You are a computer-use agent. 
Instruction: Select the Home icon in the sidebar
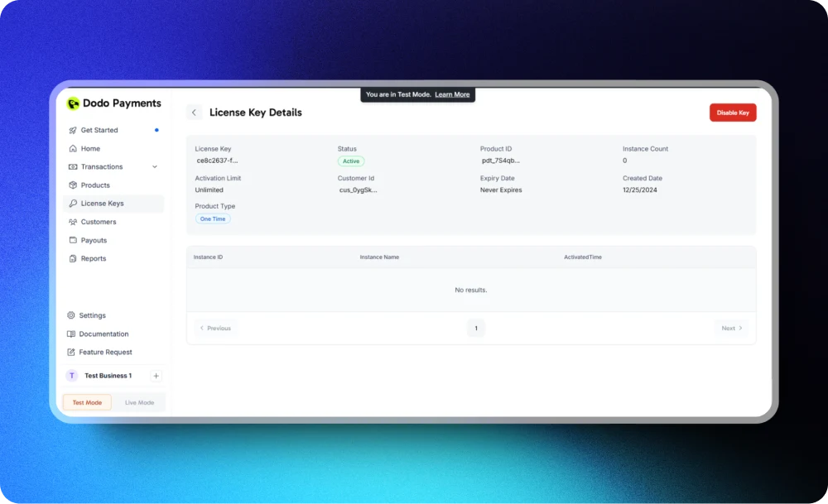click(72, 148)
